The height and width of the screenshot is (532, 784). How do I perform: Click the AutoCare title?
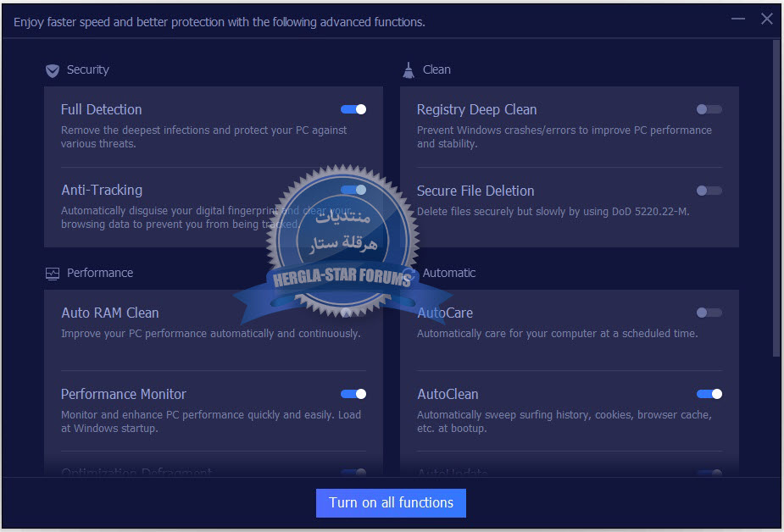click(x=445, y=313)
